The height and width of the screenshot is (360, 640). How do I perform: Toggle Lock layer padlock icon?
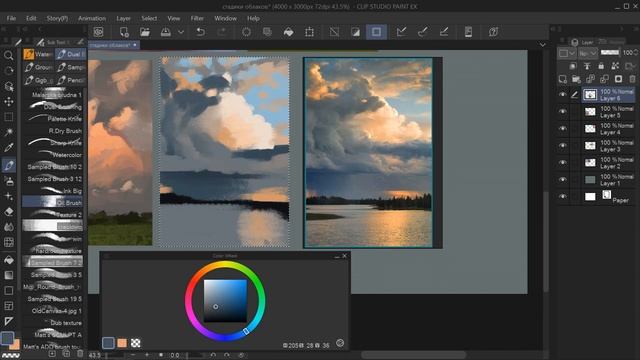click(601, 66)
